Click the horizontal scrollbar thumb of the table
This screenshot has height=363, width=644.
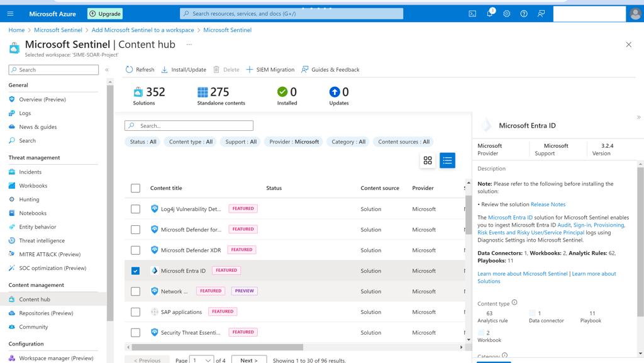(217, 347)
